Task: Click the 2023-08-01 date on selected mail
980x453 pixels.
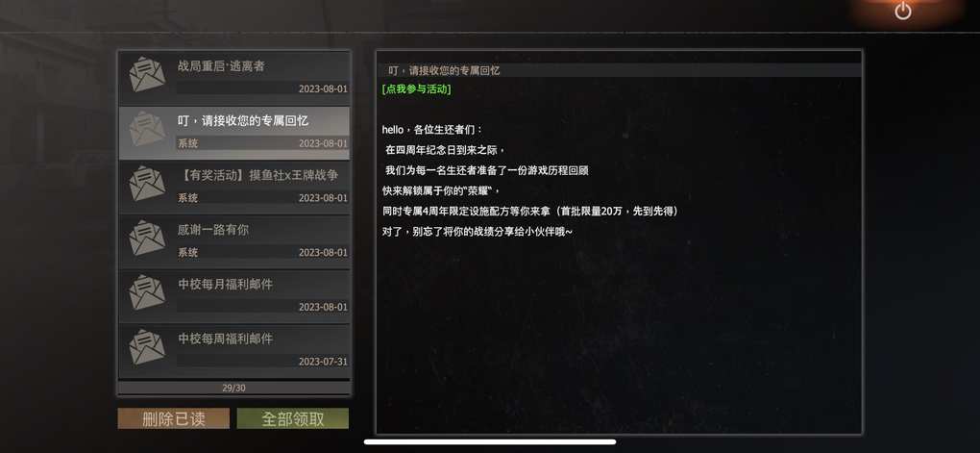Action: (x=323, y=143)
